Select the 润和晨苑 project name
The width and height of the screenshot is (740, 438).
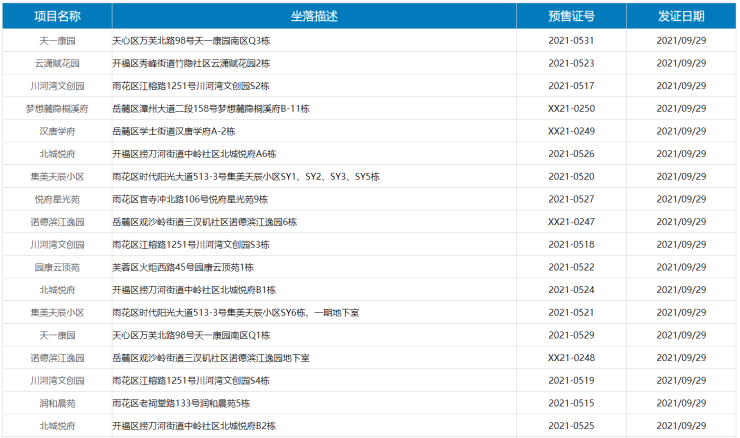pos(57,403)
